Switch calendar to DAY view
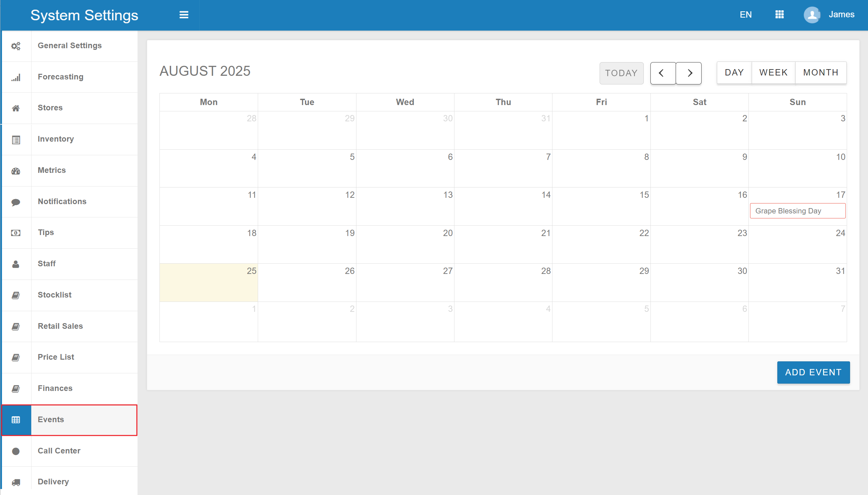The width and height of the screenshot is (868, 495). 734,72
